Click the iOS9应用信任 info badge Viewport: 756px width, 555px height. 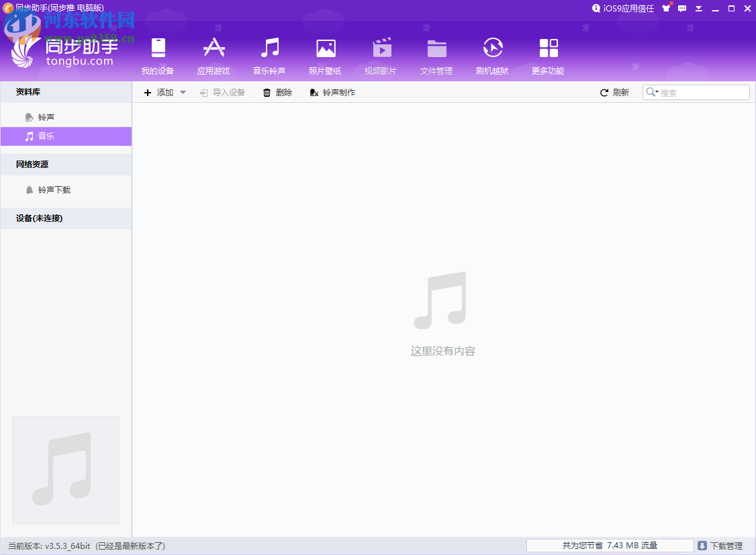tap(623, 8)
